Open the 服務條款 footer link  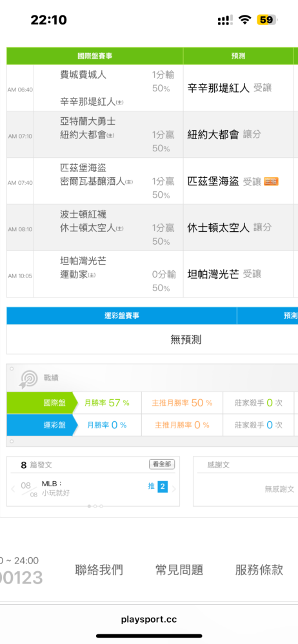(x=259, y=570)
